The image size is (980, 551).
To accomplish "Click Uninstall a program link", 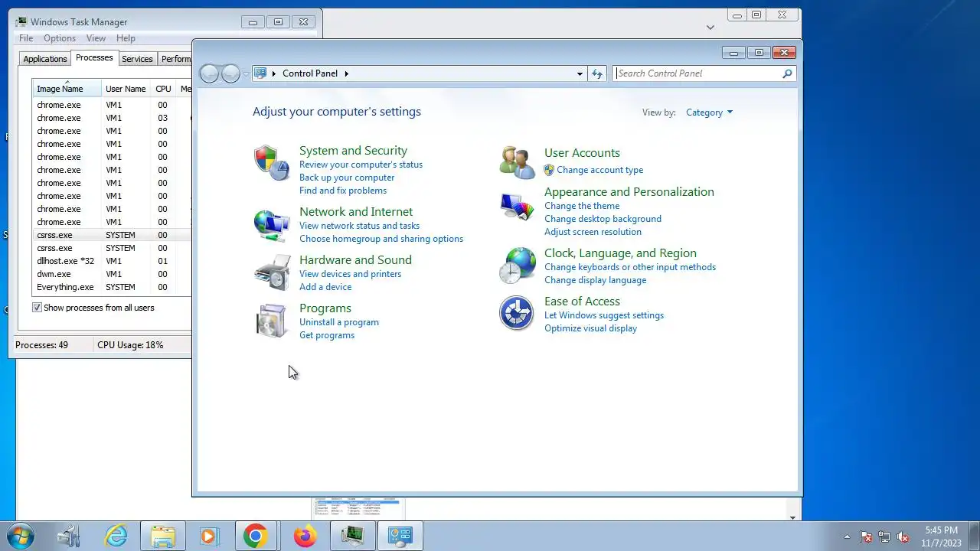I will pyautogui.click(x=339, y=322).
